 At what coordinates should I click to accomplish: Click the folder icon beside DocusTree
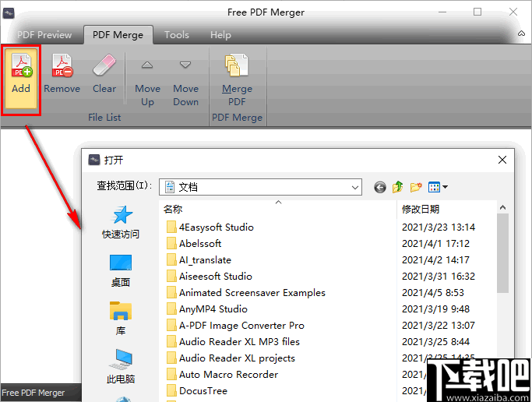pos(171,390)
